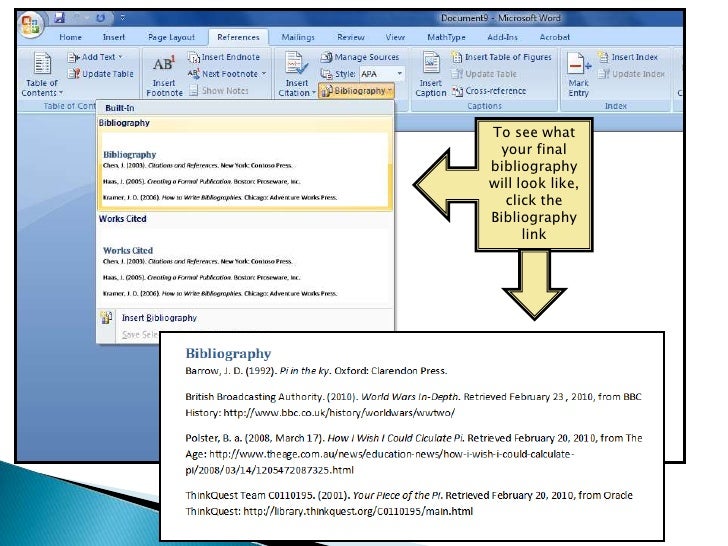Click the Insert Caption icon
The image size is (728, 546).
tap(431, 64)
